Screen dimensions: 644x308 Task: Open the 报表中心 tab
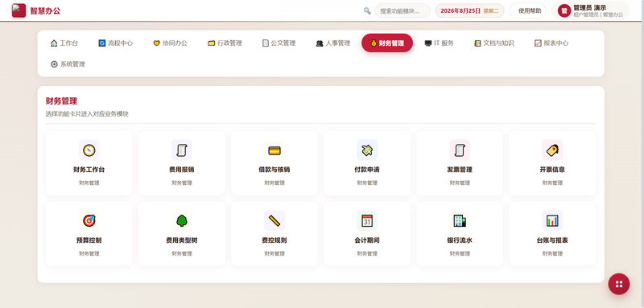click(551, 43)
